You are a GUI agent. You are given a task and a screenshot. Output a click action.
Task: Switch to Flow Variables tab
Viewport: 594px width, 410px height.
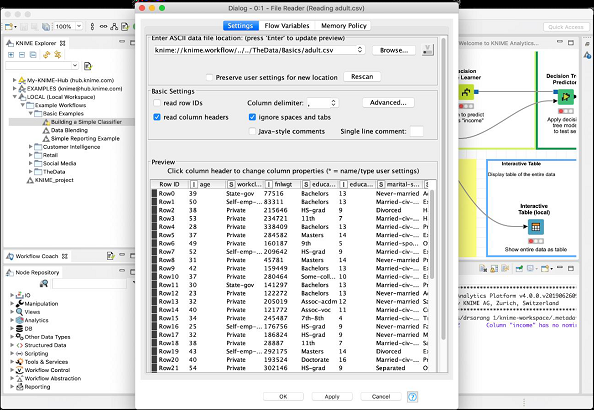pos(287,26)
